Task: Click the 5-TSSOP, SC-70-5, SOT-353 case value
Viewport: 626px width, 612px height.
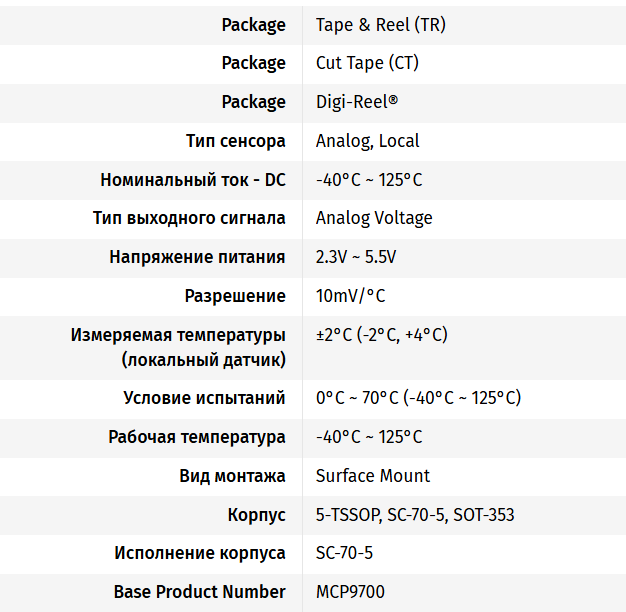Action: [415, 515]
